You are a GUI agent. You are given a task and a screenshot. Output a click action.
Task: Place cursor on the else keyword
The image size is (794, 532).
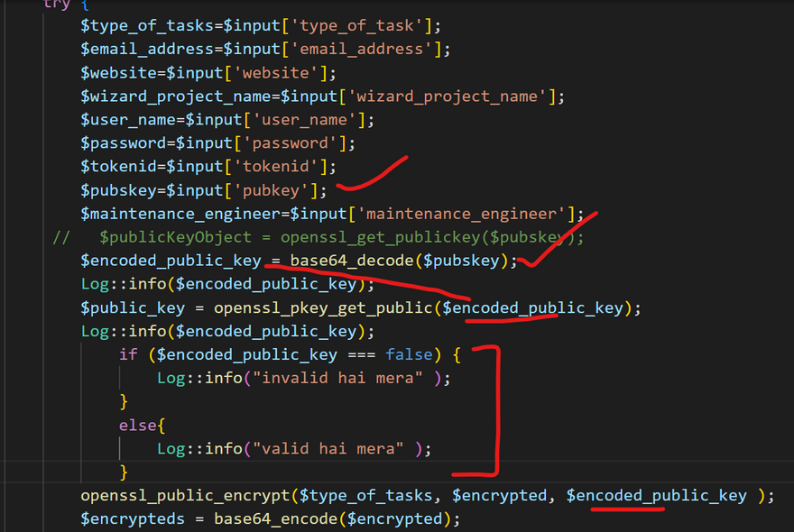click(137, 425)
